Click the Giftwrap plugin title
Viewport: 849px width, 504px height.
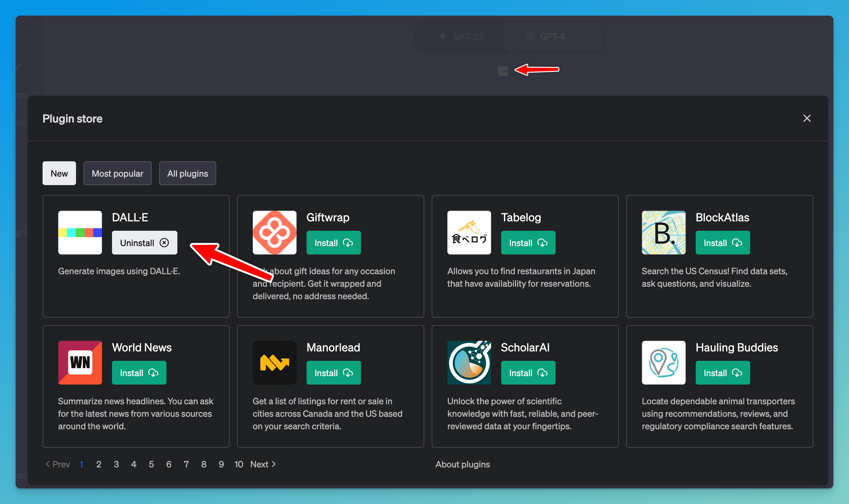click(328, 217)
